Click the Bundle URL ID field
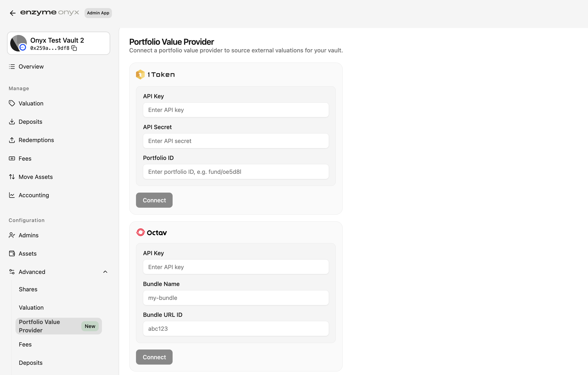The width and height of the screenshot is (588, 375). tap(236, 329)
